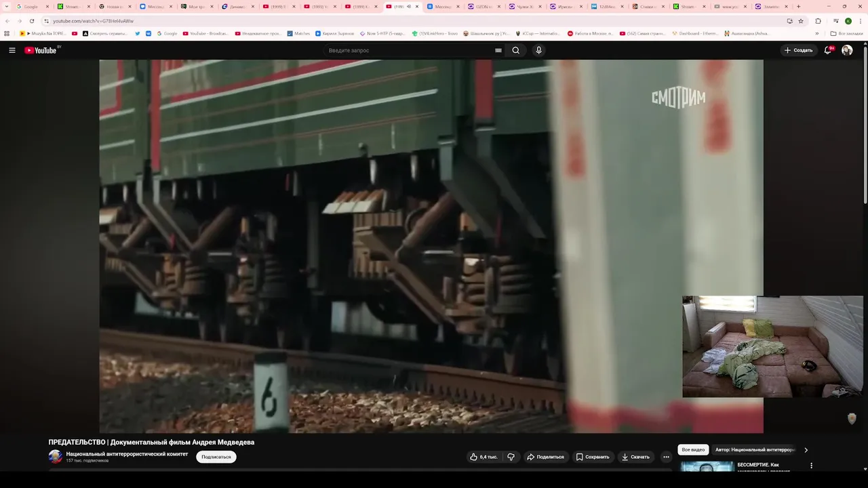This screenshot has height=488, width=868.
Task: Click Подписаться subscribe button
Action: (x=216, y=457)
